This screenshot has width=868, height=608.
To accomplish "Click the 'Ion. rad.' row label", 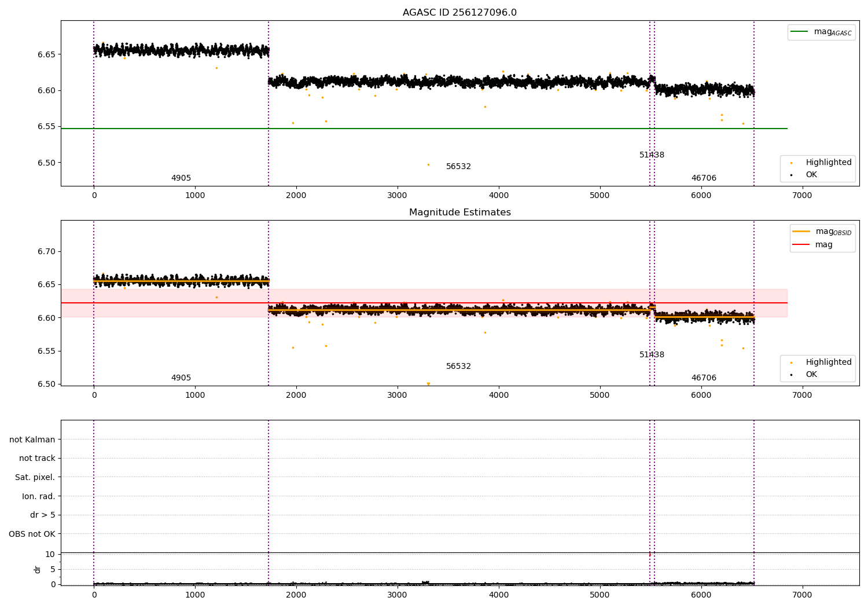I will click(x=39, y=497).
